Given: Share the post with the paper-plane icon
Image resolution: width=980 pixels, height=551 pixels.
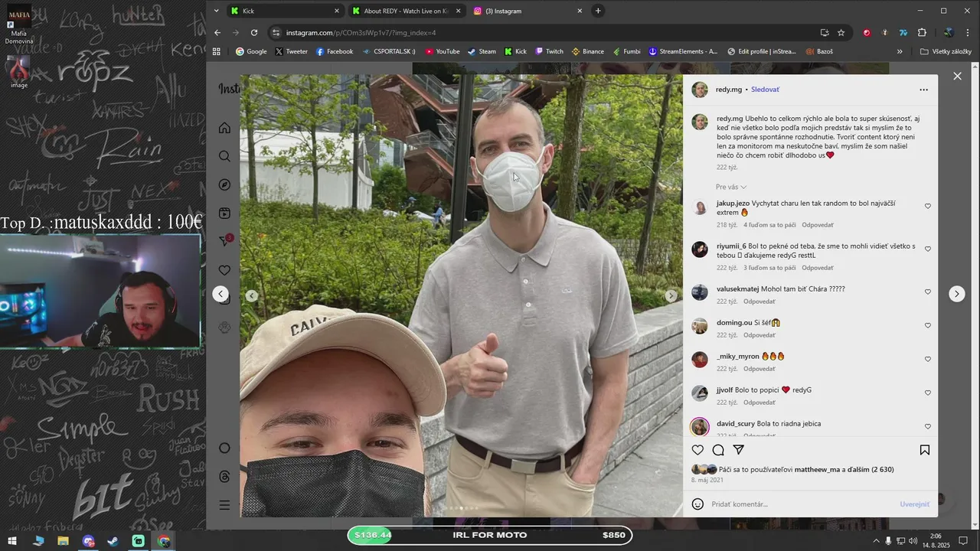Looking at the screenshot, I should pyautogui.click(x=739, y=450).
